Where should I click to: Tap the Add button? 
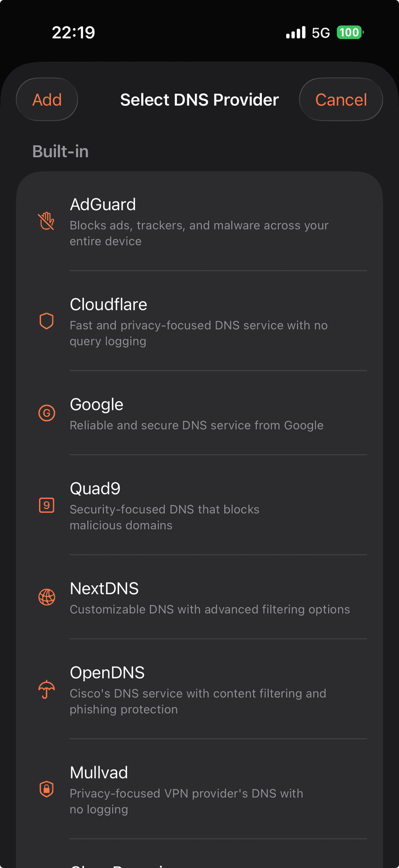[47, 99]
